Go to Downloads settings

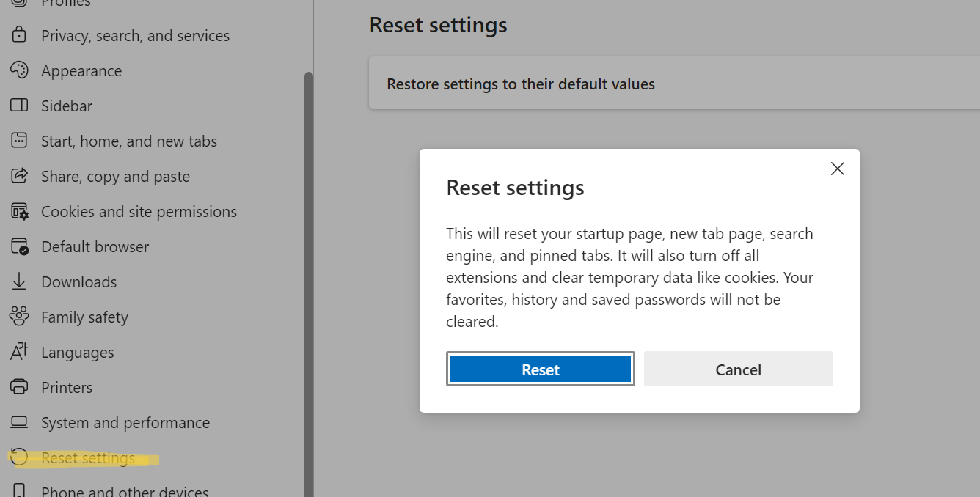pos(78,281)
